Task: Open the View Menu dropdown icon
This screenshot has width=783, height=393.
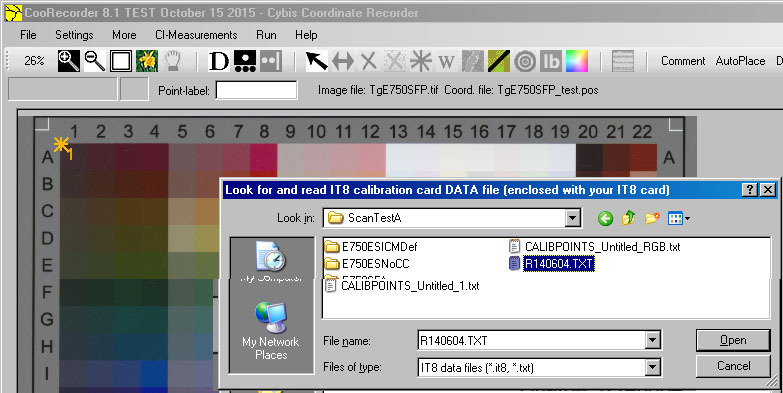Action: 679,218
